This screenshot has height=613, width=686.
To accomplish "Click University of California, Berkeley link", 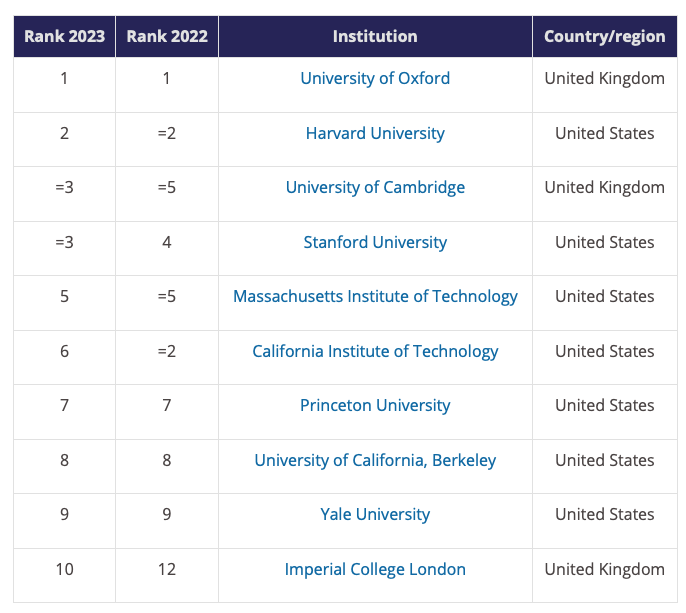I will 375,460.
